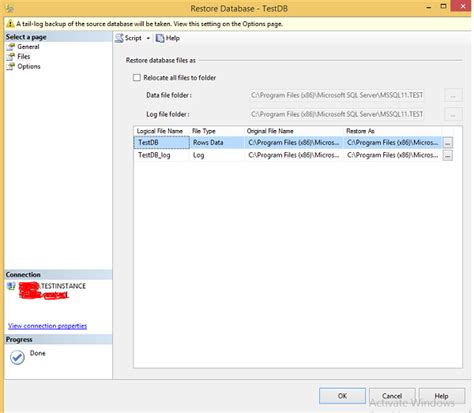The height and width of the screenshot is (413, 474).
Task: Click the Script toolbar icon
Action: click(119, 38)
